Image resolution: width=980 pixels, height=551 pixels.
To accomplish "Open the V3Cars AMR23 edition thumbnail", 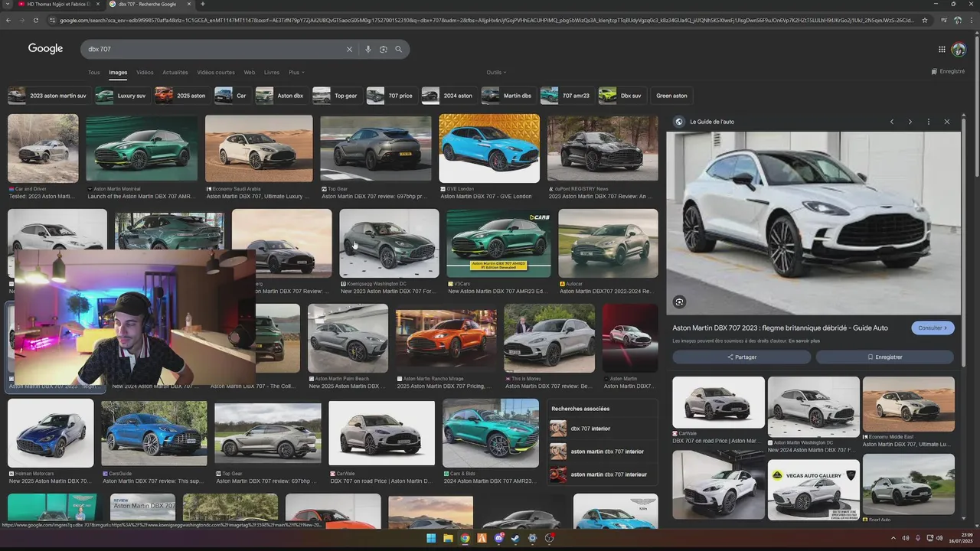I will click(x=498, y=243).
